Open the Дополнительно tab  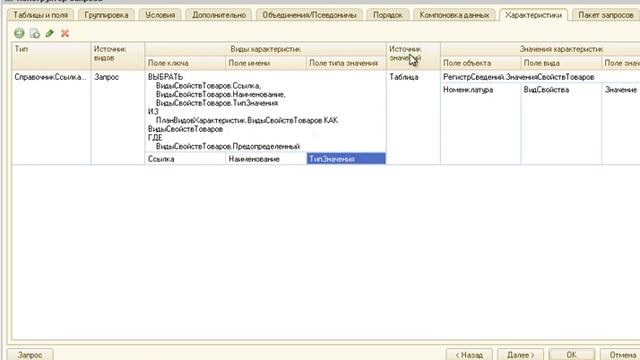(219, 15)
